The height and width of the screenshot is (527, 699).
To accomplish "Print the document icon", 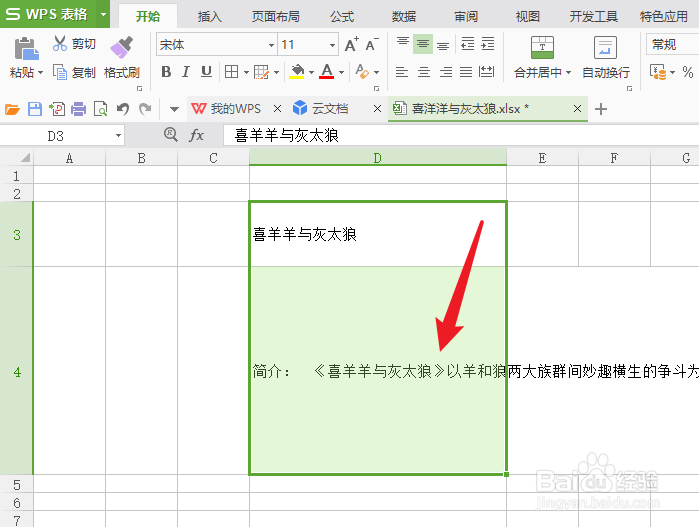I will point(78,109).
